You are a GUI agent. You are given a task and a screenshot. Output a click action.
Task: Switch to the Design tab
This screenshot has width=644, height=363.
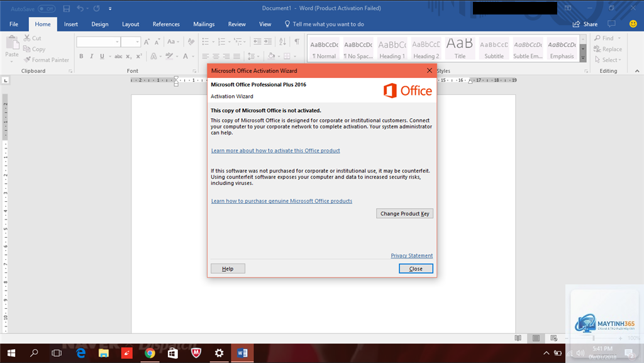coord(100,25)
